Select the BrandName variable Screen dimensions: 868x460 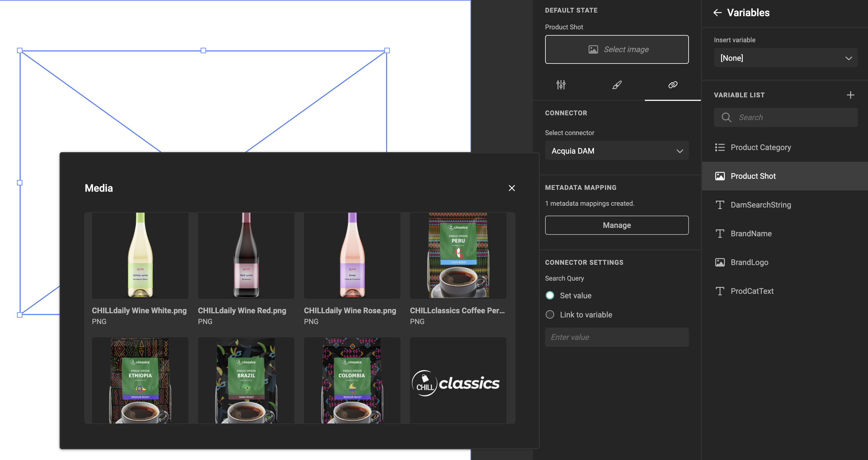pyautogui.click(x=785, y=234)
